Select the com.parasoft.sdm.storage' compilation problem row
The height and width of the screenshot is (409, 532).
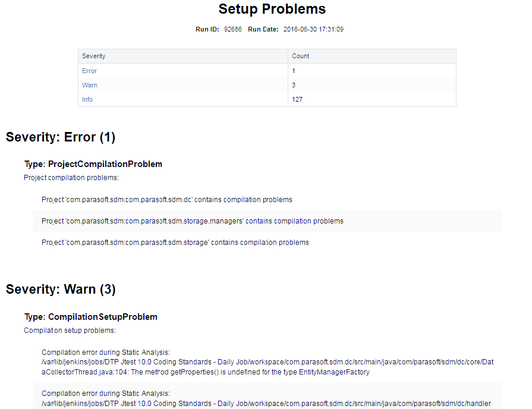pos(267,243)
